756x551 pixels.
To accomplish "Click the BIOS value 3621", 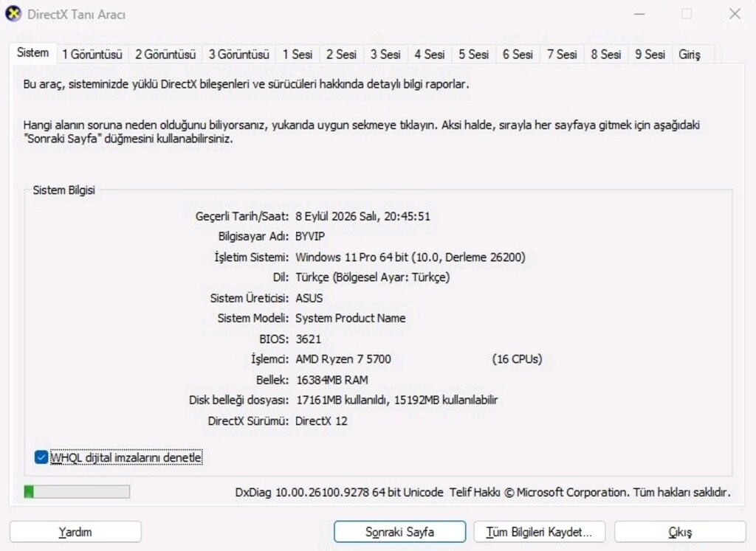I will 308,339.
